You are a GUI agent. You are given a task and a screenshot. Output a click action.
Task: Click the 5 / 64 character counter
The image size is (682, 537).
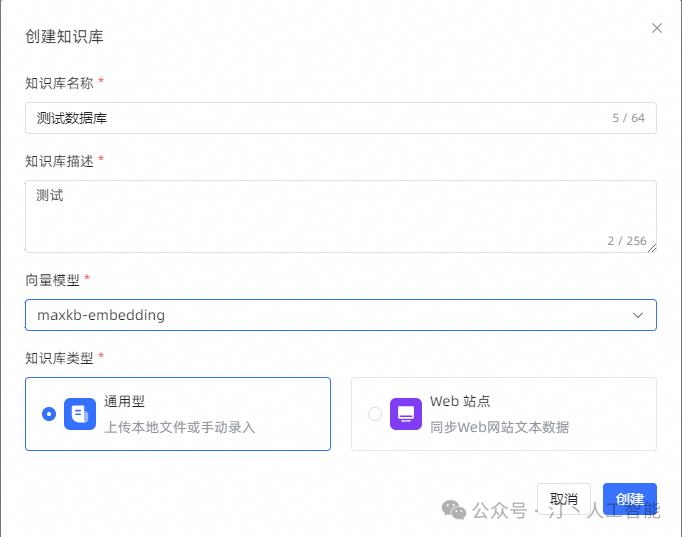(628, 118)
